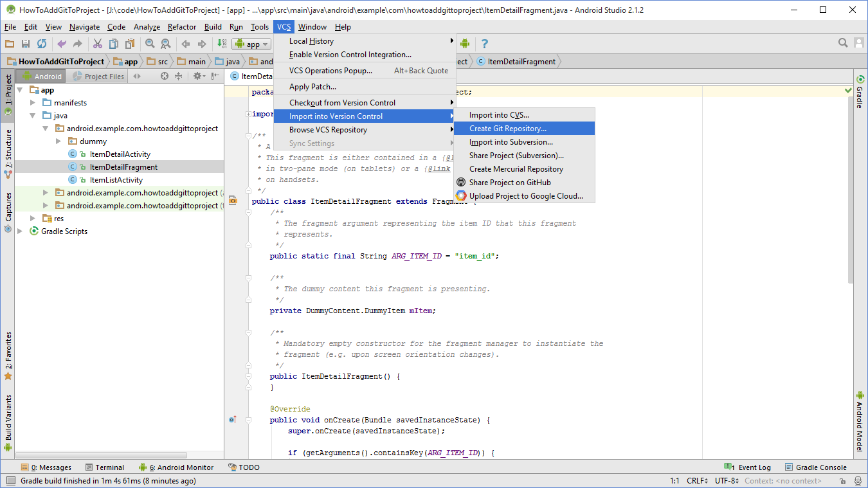This screenshot has height=488, width=868.
Task: Expand the manifests folder
Action: (x=33, y=103)
